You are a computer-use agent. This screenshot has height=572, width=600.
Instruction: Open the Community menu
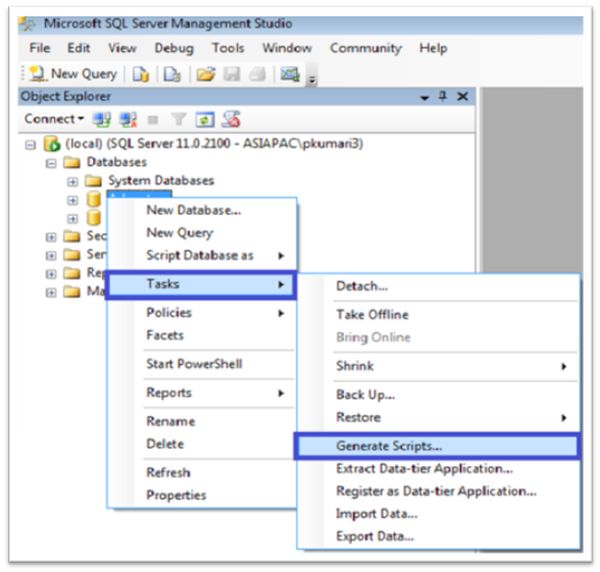click(366, 49)
